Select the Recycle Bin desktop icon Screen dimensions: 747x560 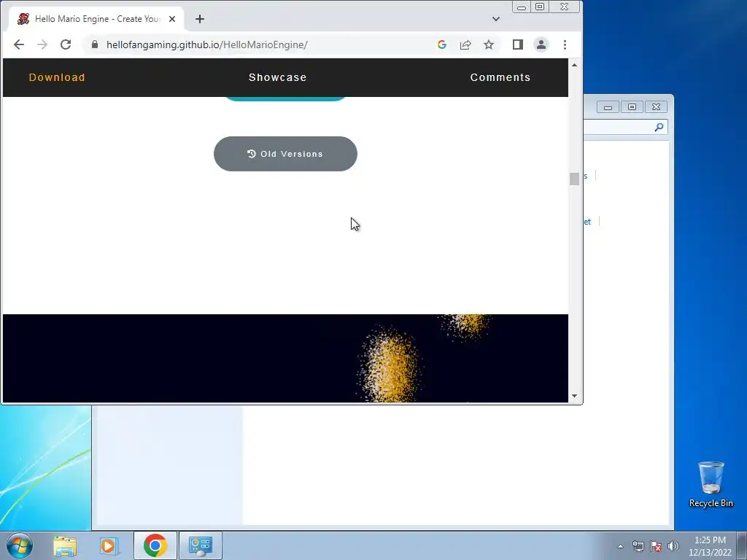point(711,484)
